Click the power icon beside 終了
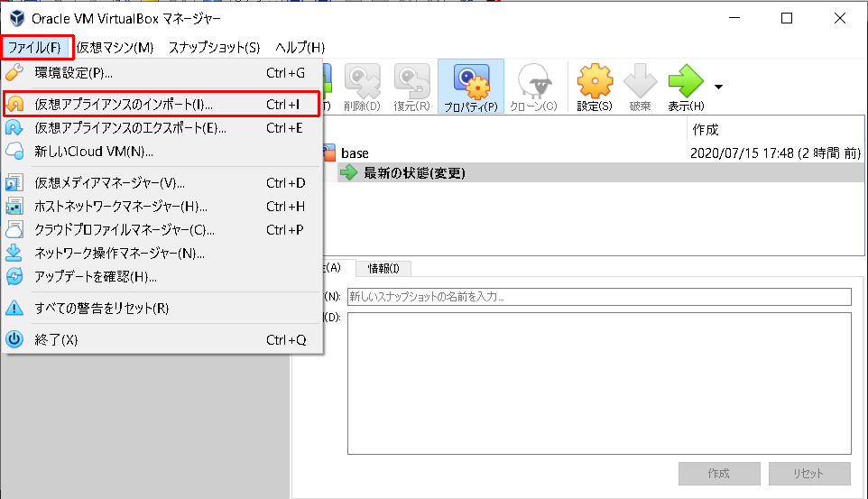Viewport: 868px width, 499px height. pyautogui.click(x=14, y=339)
